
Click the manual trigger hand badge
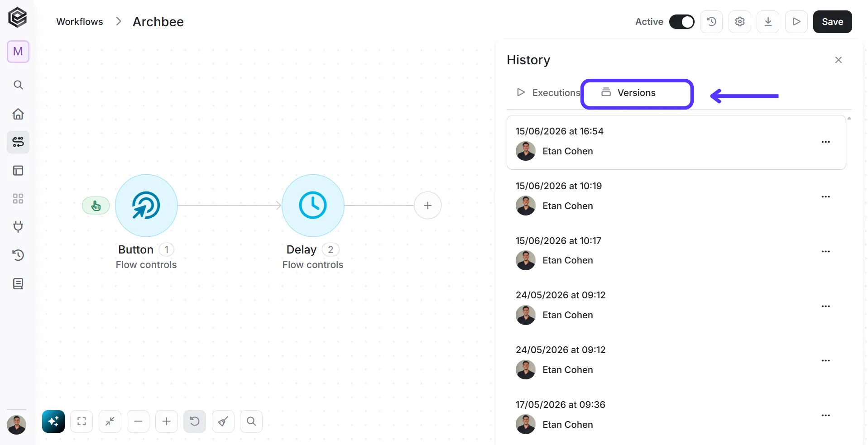(x=96, y=206)
